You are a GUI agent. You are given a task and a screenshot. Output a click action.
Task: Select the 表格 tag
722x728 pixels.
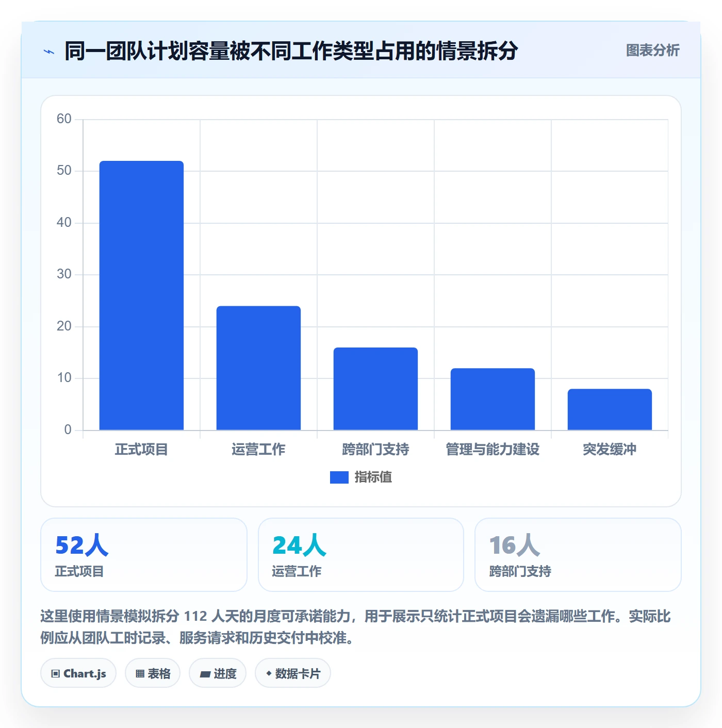[x=153, y=673]
